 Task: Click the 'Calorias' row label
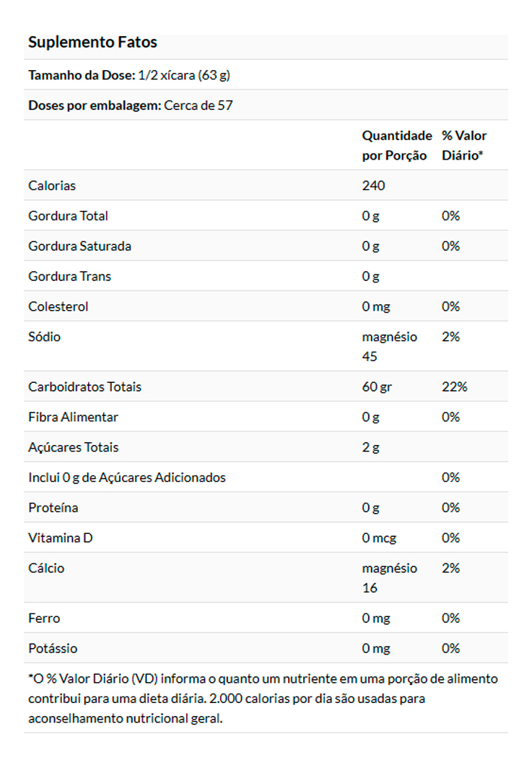point(52,186)
